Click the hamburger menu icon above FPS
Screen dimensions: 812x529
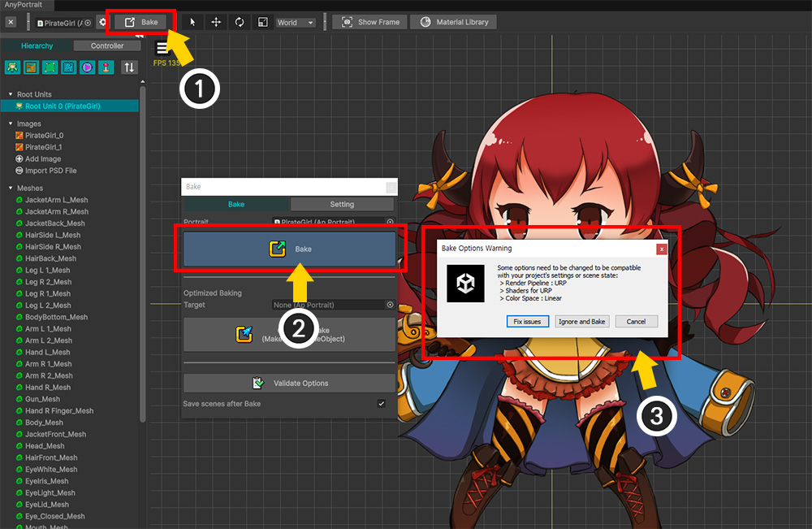click(163, 49)
